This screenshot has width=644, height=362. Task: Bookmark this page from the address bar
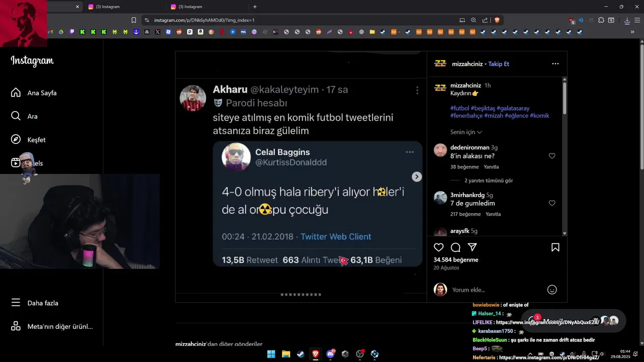[x=134, y=20]
